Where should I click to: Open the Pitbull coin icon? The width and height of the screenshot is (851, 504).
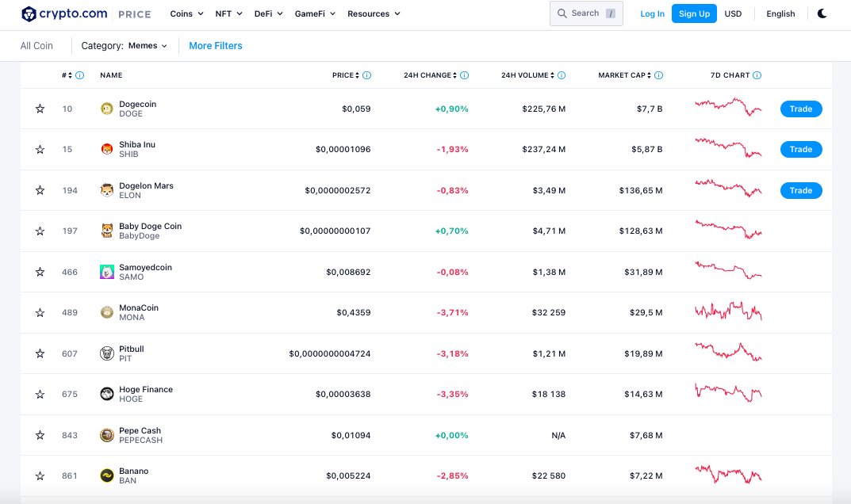107,353
